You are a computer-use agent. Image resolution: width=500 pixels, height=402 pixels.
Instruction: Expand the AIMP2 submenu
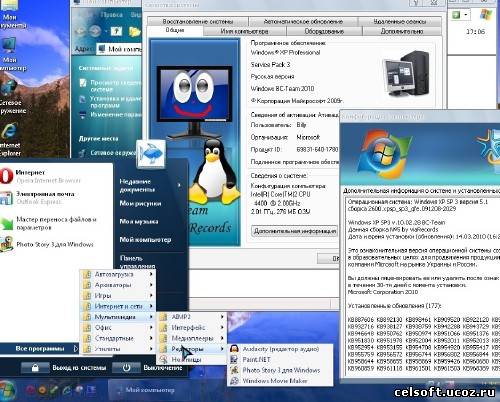point(192,317)
